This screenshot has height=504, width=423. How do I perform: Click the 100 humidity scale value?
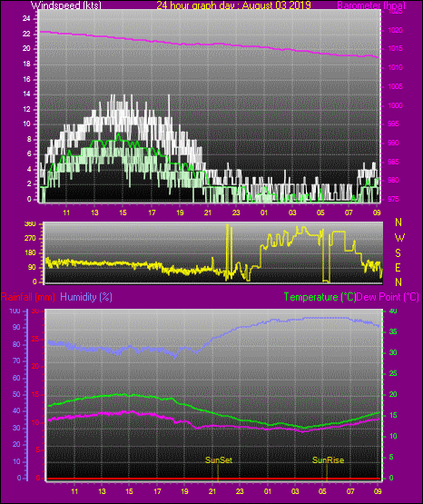[x=15, y=311]
